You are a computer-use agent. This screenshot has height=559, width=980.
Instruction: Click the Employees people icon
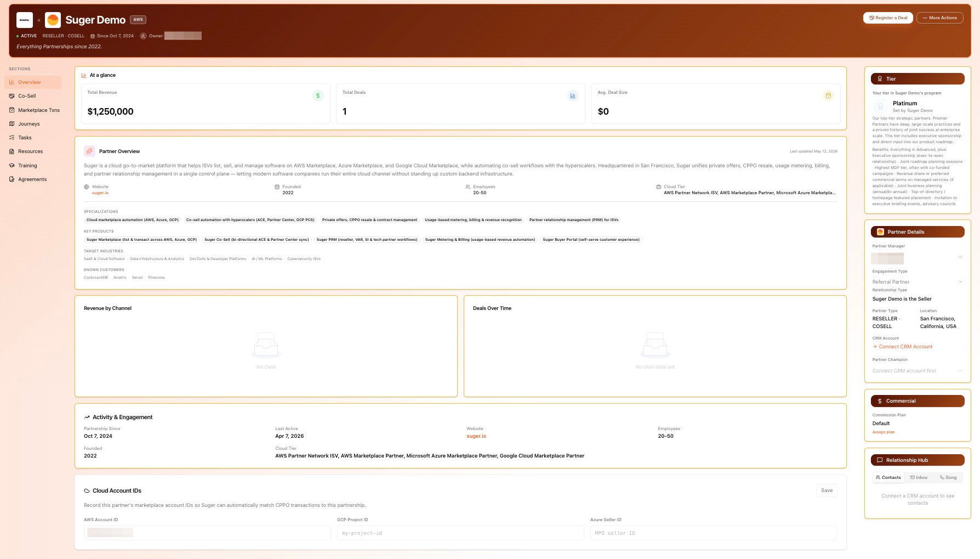[468, 187]
